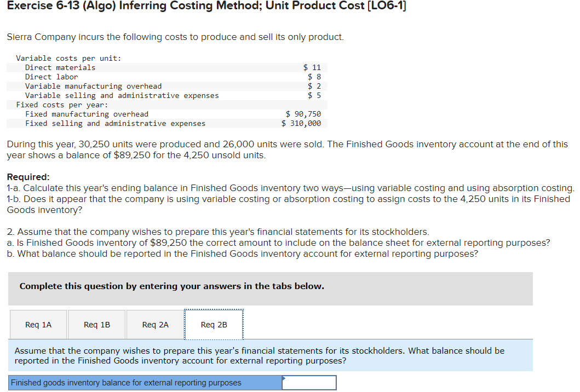Image resolution: width=580 pixels, height=392 pixels.
Task: Click the Fixed selling and administrative expenses $310,000 value
Action: (302, 123)
